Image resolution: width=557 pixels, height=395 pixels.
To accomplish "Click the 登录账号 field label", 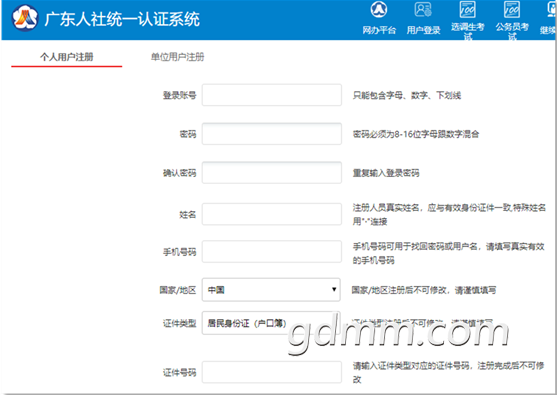I will coord(179,95).
